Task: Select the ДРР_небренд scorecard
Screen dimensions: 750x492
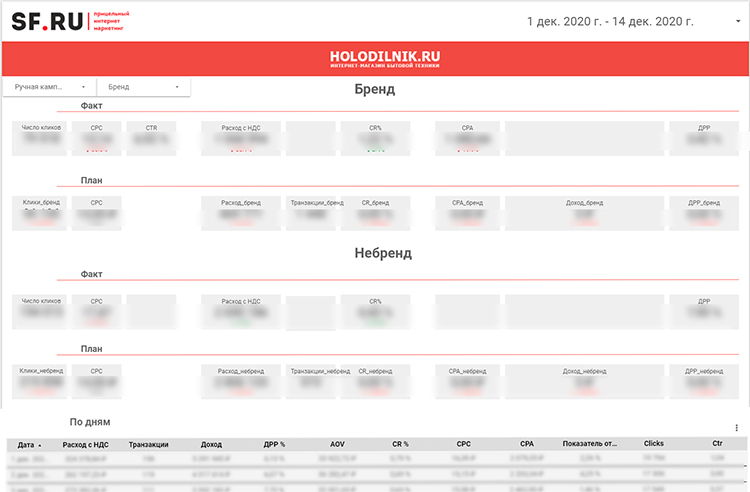Action: (704, 382)
